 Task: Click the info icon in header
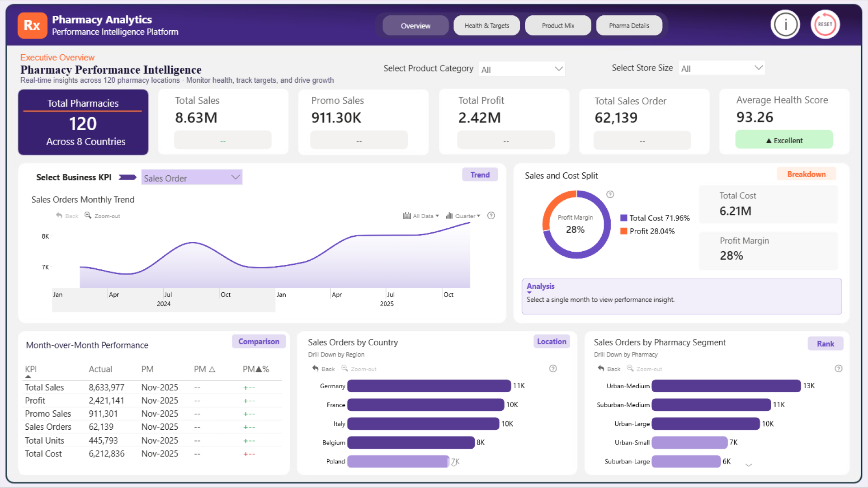click(x=785, y=24)
